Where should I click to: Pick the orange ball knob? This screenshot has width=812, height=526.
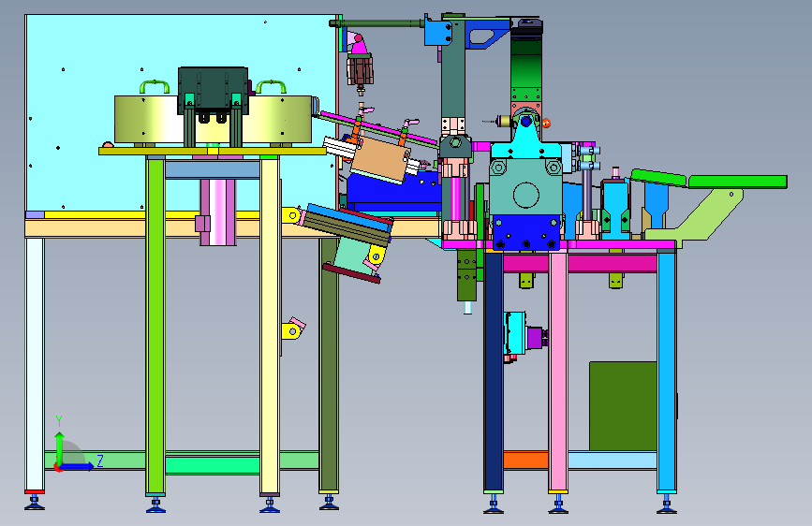pos(546,124)
